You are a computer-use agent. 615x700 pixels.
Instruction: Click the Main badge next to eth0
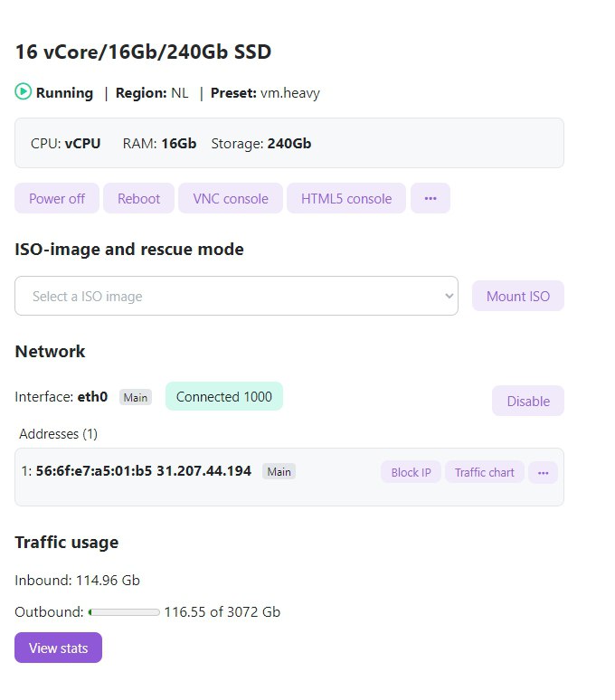(x=136, y=397)
